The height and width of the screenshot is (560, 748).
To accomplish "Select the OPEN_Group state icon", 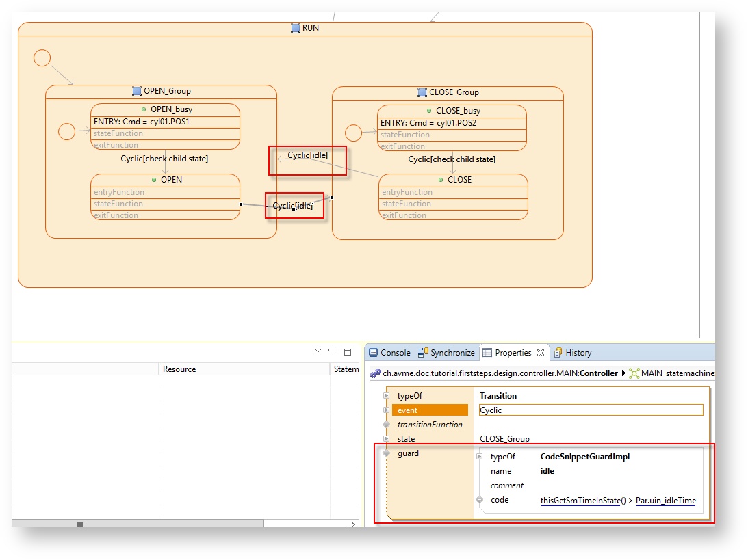I will 136,91.
